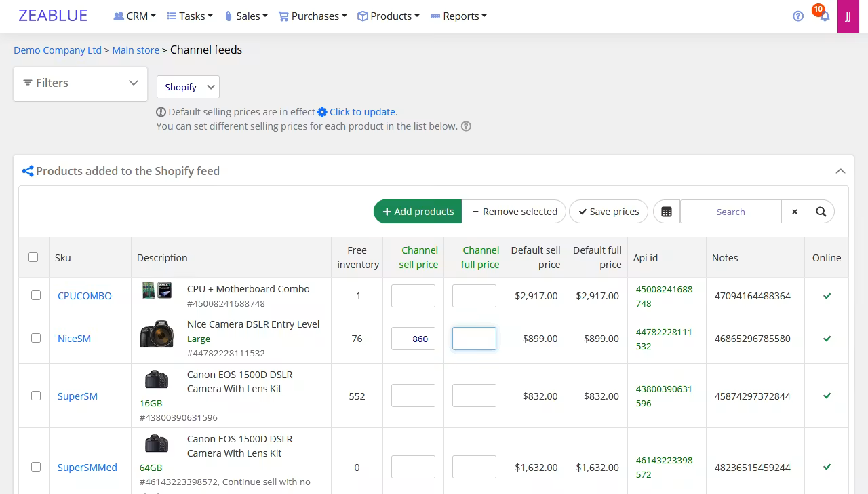Click channel sell price field showing 860
The width and height of the screenshot is (868, 494).
click(x=413, y=339)
